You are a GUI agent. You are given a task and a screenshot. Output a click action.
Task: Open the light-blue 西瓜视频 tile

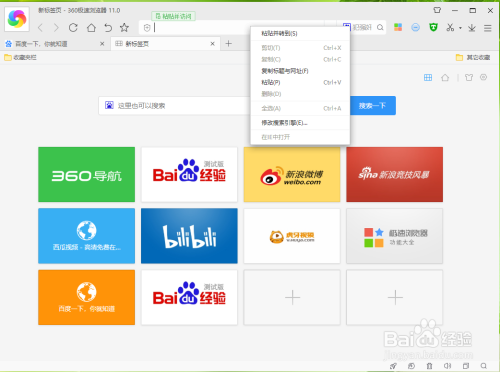coord(87,236)
